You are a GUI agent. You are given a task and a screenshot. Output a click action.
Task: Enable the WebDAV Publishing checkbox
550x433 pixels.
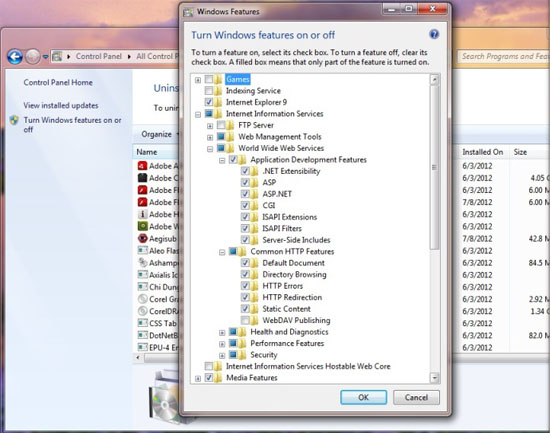245,320
